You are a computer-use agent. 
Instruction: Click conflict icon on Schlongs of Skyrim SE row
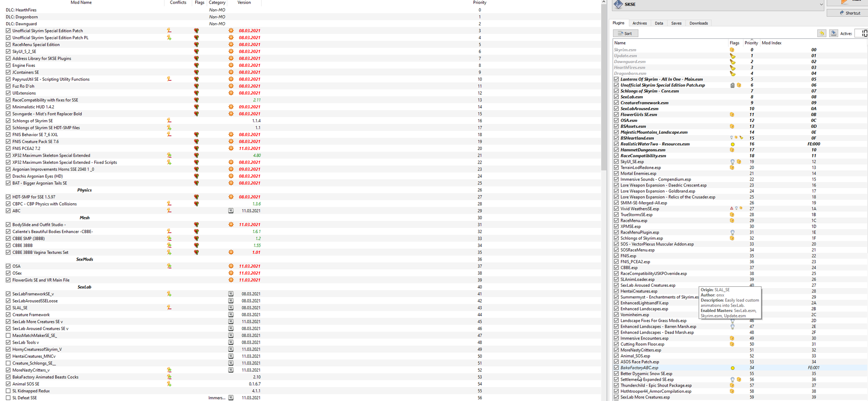(x=169, y=121)
